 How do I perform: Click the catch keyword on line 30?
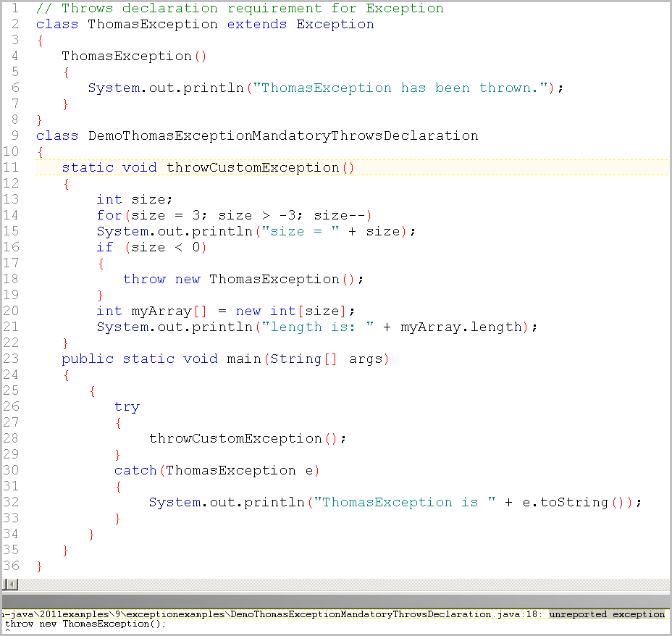pyautogui.click(x=135, y=470)
